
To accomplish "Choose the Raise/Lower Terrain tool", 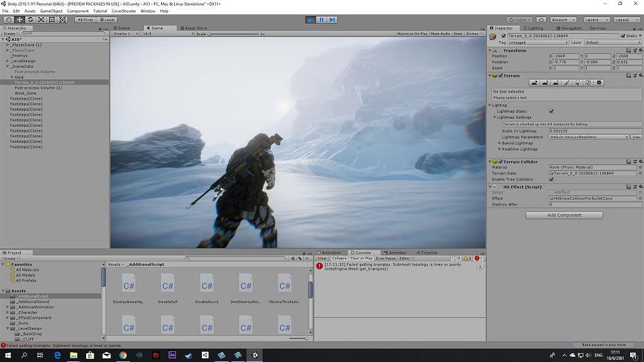I will tap(534, 82).
